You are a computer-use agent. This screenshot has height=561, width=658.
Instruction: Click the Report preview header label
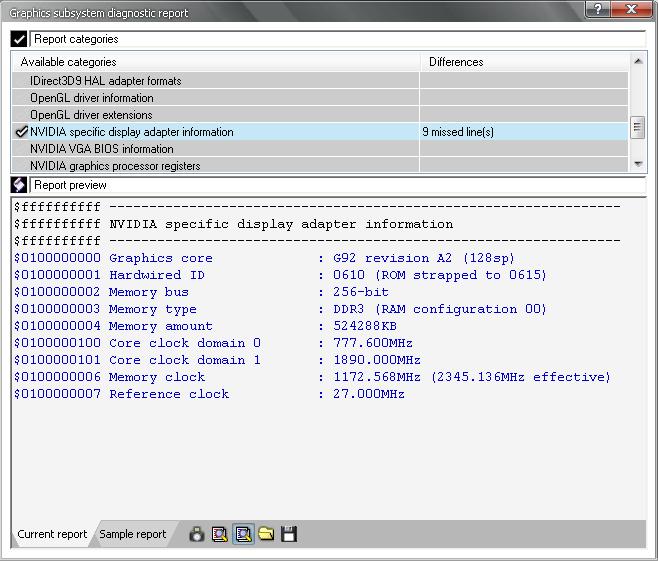pyautogui.click(x=70, y=185)
